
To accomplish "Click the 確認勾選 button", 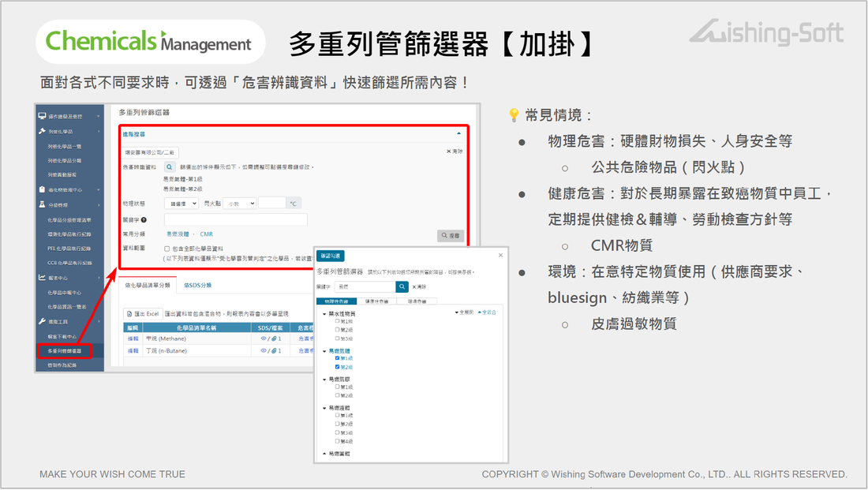I will [x=331, y=256].
